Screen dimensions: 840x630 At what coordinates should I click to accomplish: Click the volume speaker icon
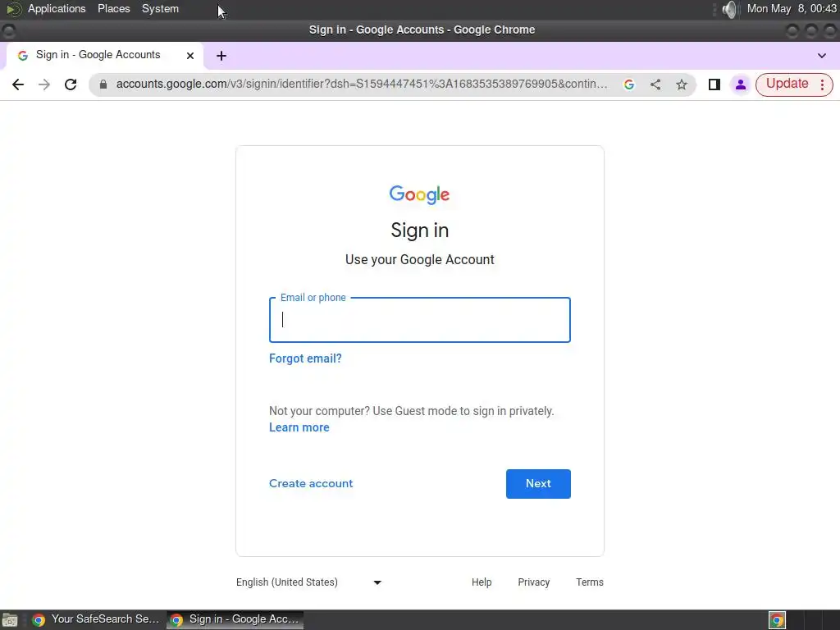(729, 9)
